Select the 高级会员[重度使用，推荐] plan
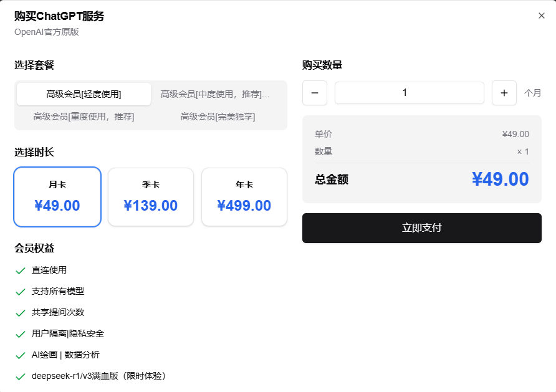 tap(82, 117)
